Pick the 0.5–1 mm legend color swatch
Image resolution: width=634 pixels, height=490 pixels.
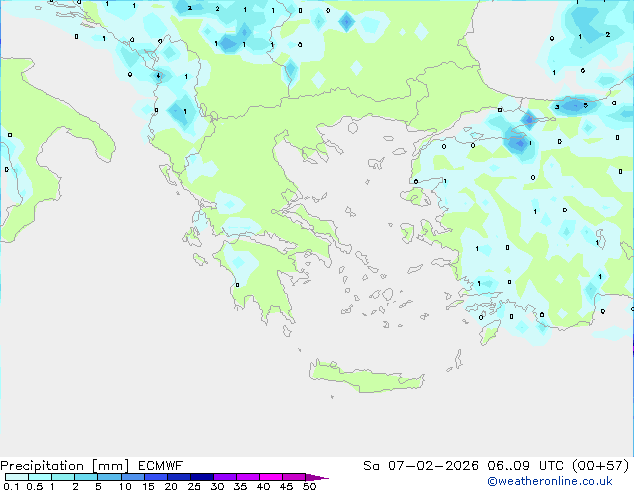click(40, 477)
